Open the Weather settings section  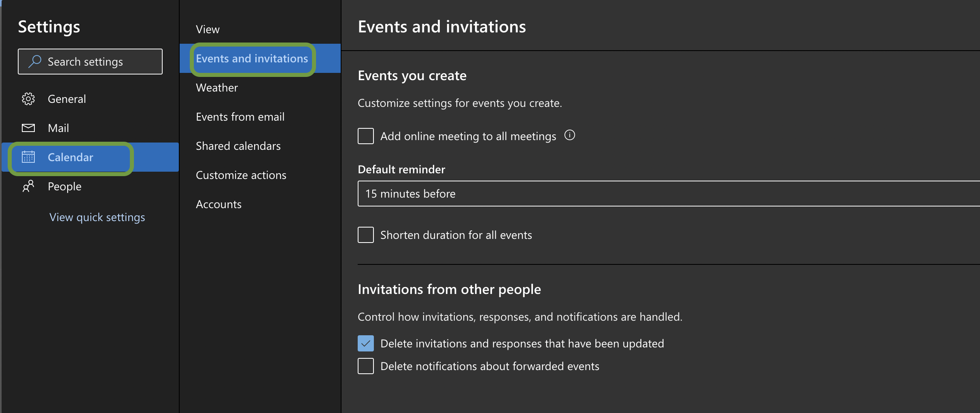click(x=217, y=87)
